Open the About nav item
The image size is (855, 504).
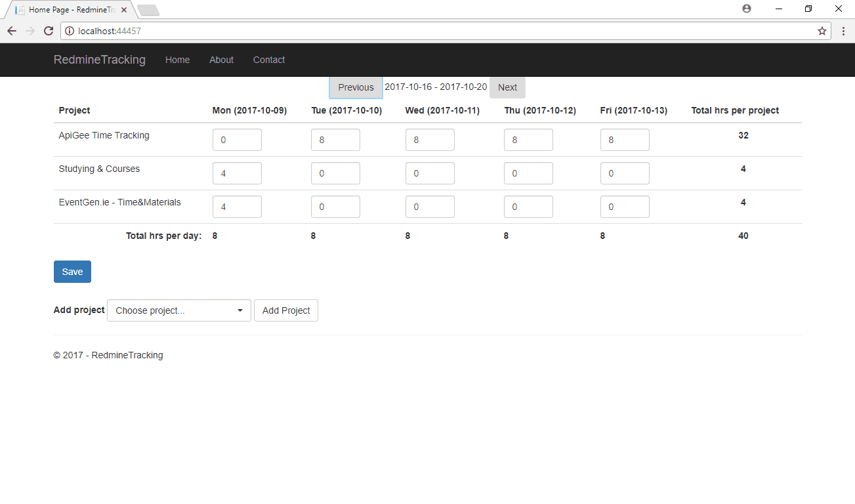221,60
